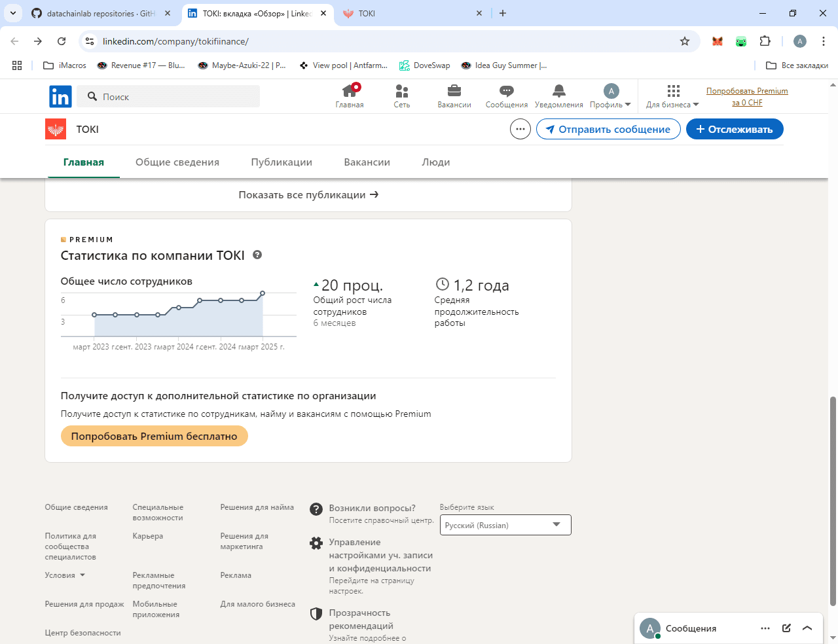Image resolution: width=838 pixels, height=644 pixels.
Task: Click the settings gear icon in footer
Action: [316, 543]
